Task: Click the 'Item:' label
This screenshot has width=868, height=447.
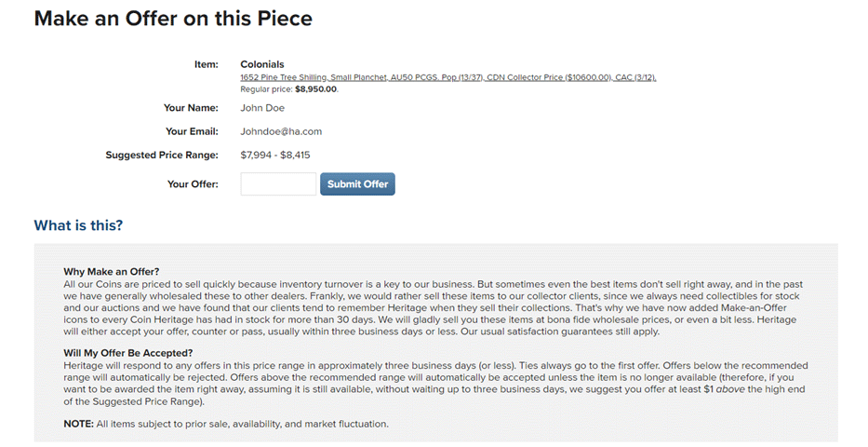Action: click(x=206, y=64)
